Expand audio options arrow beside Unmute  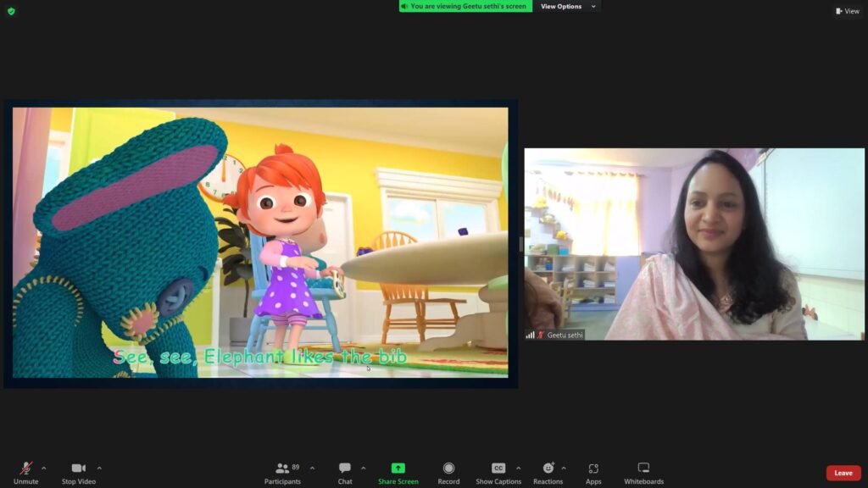tap(44, 468)
